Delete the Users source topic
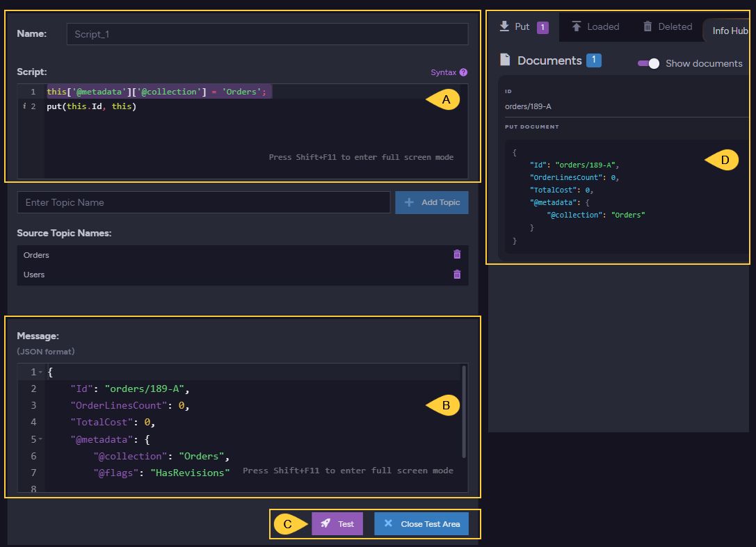 point(457,275)
